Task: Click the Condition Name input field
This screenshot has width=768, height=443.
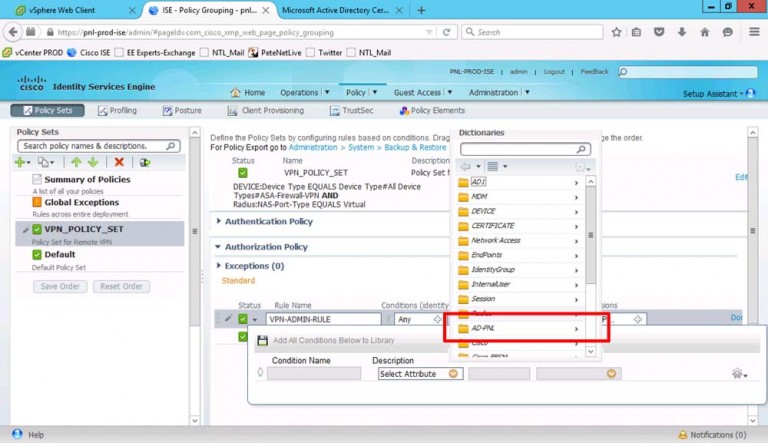Action: pos(314,373)
